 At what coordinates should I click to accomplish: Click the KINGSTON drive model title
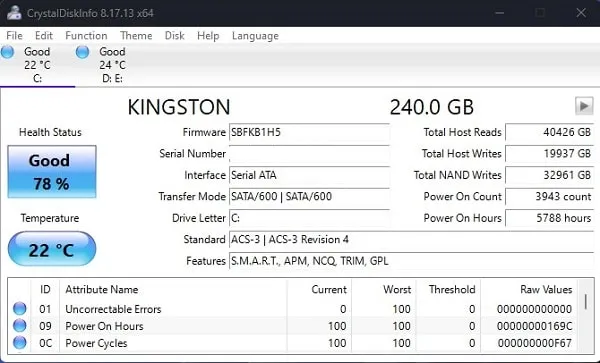179,107
